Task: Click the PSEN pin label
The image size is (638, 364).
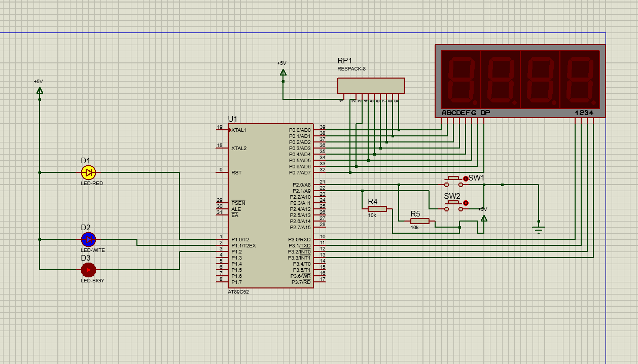Action: (x=238, y=203)
